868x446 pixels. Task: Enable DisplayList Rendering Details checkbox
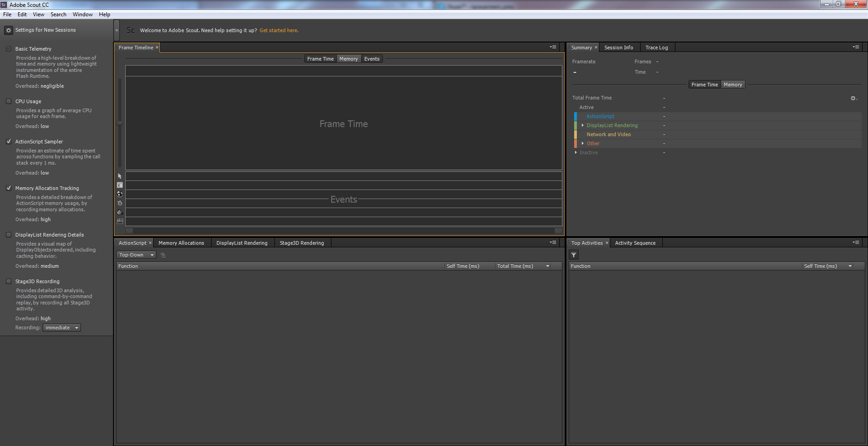click(x=9, y=235)
